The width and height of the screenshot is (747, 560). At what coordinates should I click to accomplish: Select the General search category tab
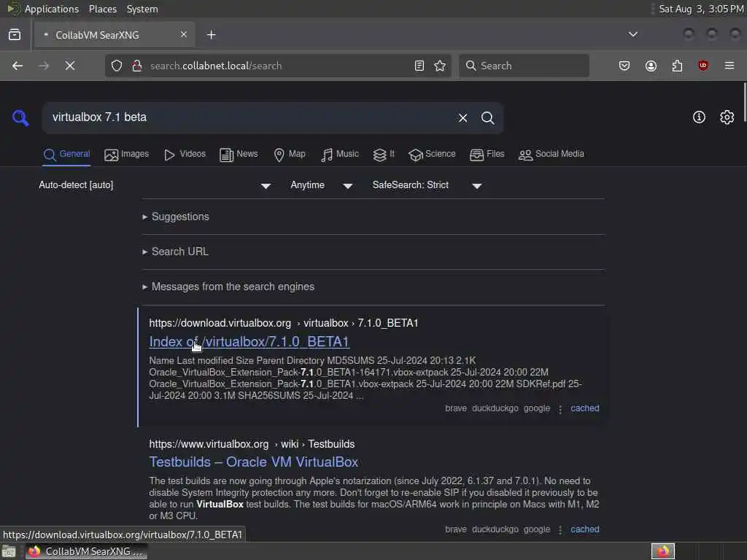point(66,155)
